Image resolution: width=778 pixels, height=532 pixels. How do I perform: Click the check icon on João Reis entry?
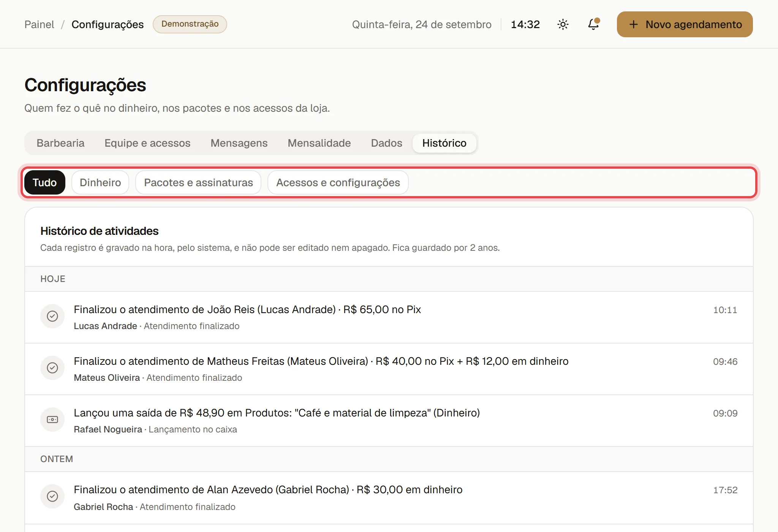(x=52, y=316)
